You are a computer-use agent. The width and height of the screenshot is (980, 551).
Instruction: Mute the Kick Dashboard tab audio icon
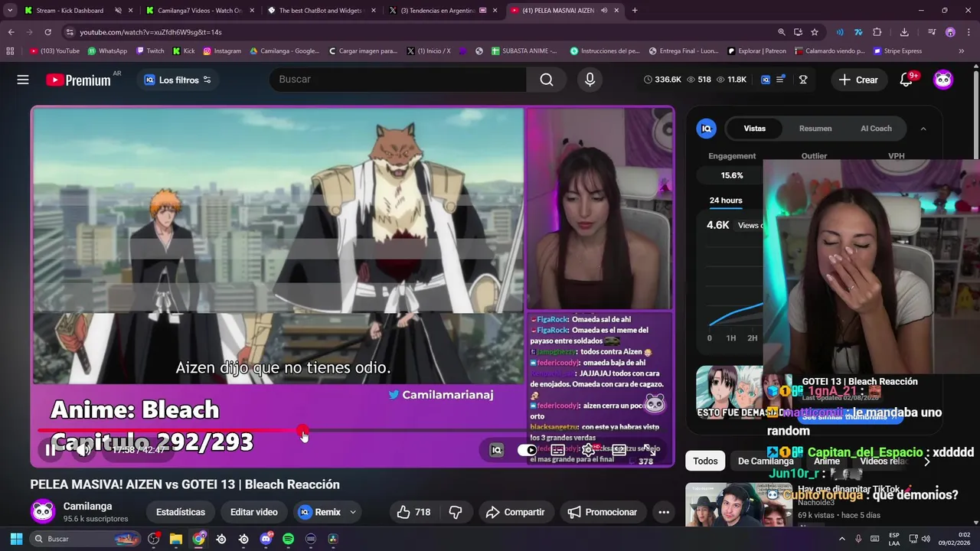coord(118,11)
